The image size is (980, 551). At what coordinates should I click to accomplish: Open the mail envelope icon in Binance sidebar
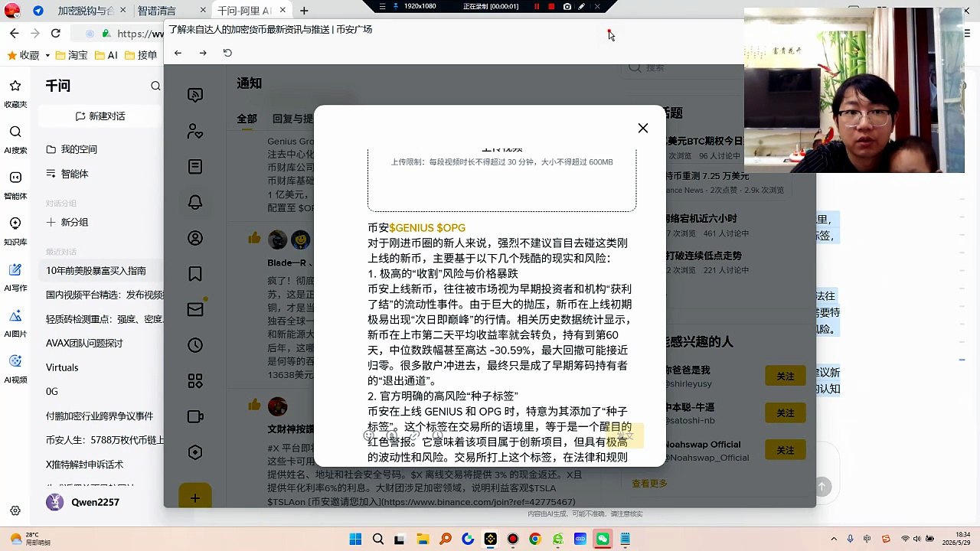(195, 309)
